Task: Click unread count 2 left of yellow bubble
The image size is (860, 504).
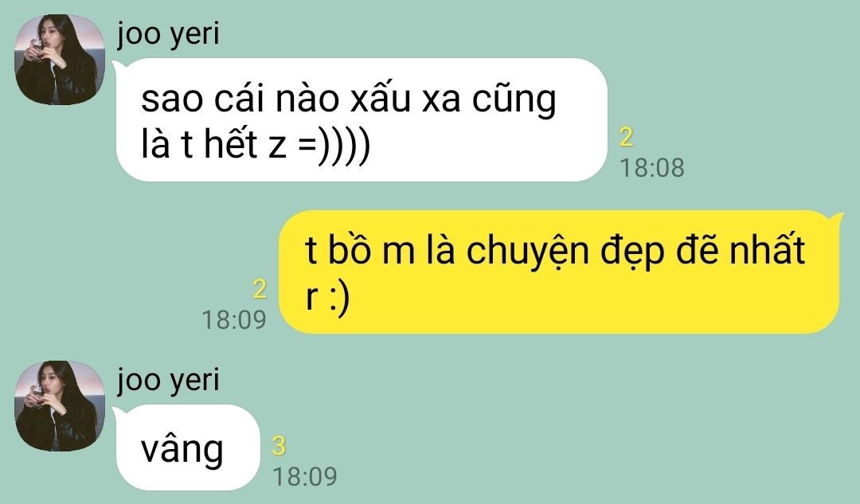Action: tap(260, 289)
